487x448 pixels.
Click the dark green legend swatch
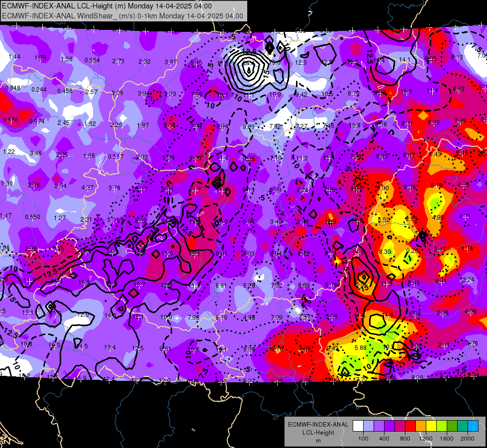[x=452, y=426]
